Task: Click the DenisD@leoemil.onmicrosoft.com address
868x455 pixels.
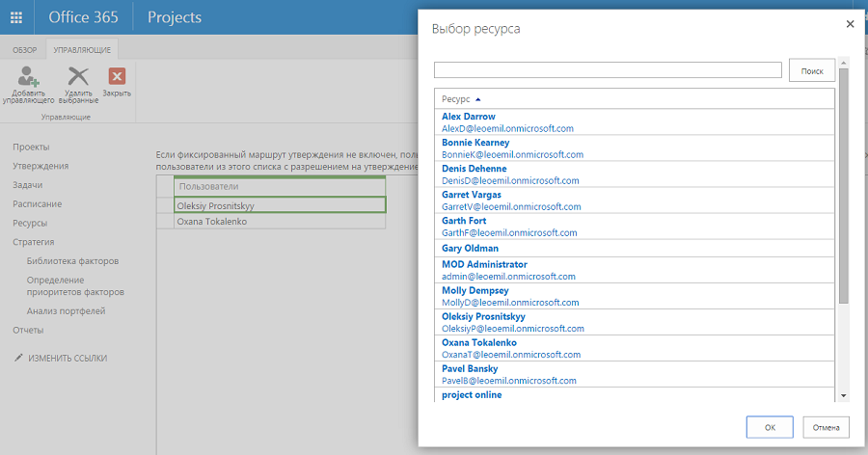Action: point(510,180)
